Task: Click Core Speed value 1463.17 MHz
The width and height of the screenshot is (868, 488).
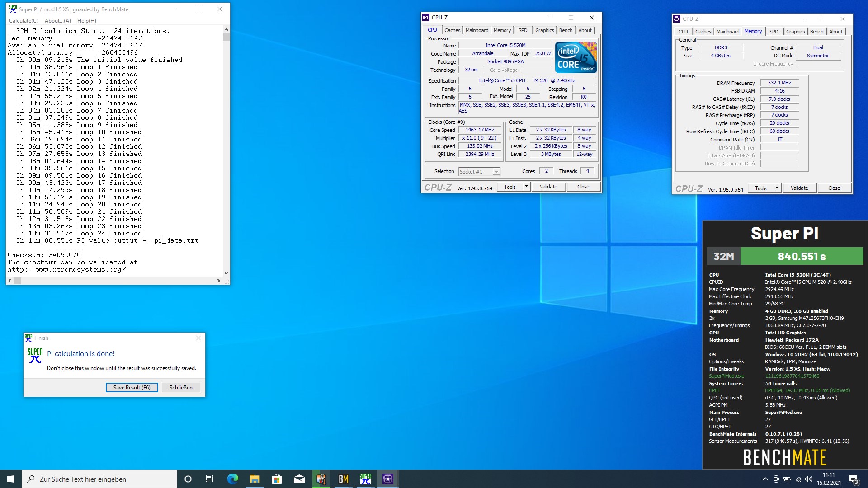Action: coord(480,130)
